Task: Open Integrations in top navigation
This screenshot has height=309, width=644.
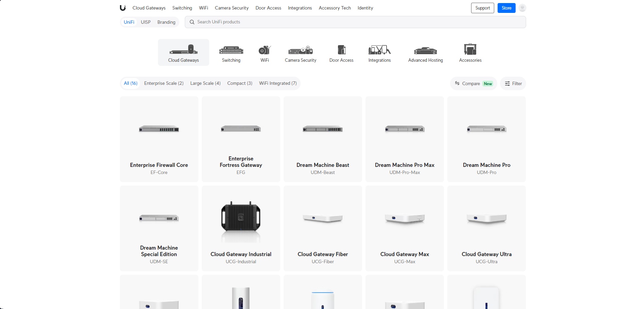Action: point(300,8)
